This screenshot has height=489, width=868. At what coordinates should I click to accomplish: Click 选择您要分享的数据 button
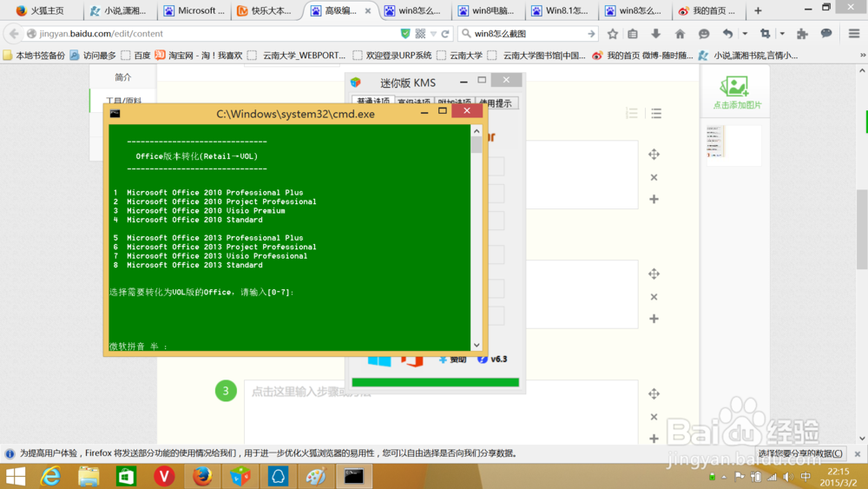click(800, 453)
